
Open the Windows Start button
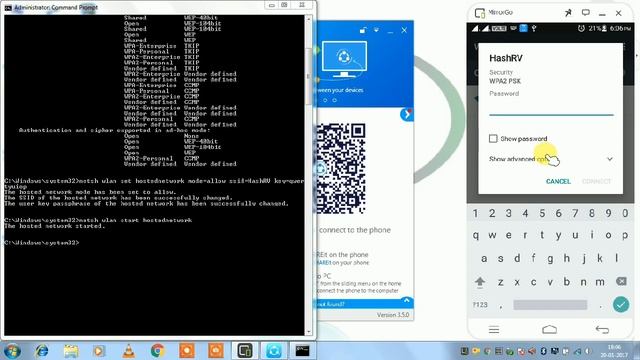[x=12, y=351]
